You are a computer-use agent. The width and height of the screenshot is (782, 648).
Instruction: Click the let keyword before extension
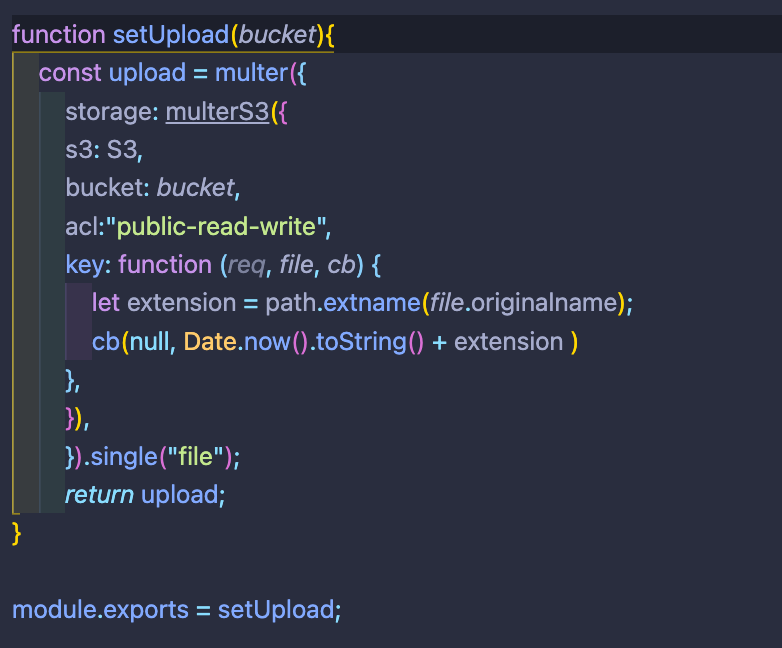tap(106, 303)
